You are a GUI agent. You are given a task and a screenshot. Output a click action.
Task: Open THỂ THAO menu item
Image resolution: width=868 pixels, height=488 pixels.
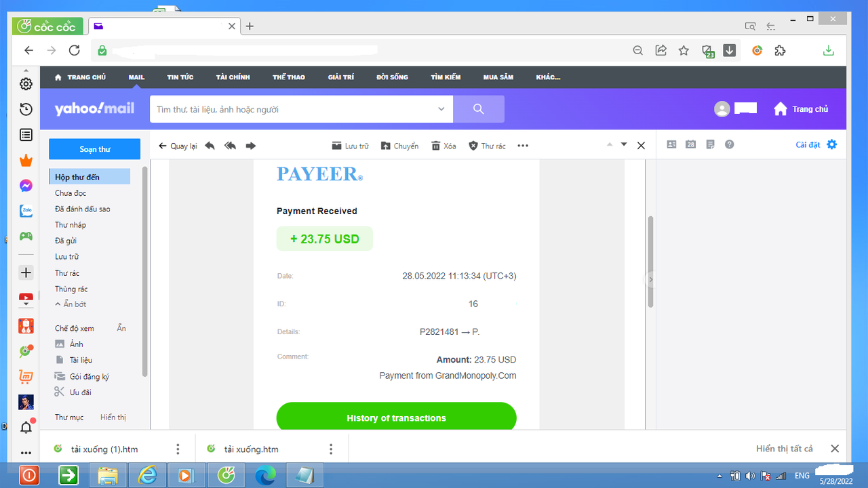point(289,77)
